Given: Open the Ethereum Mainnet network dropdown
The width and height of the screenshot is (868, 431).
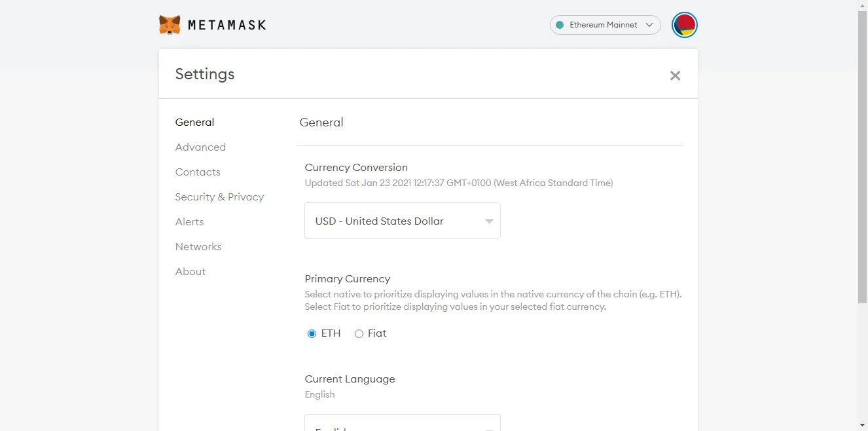Looking at the screenshot, I should [605, 25].
